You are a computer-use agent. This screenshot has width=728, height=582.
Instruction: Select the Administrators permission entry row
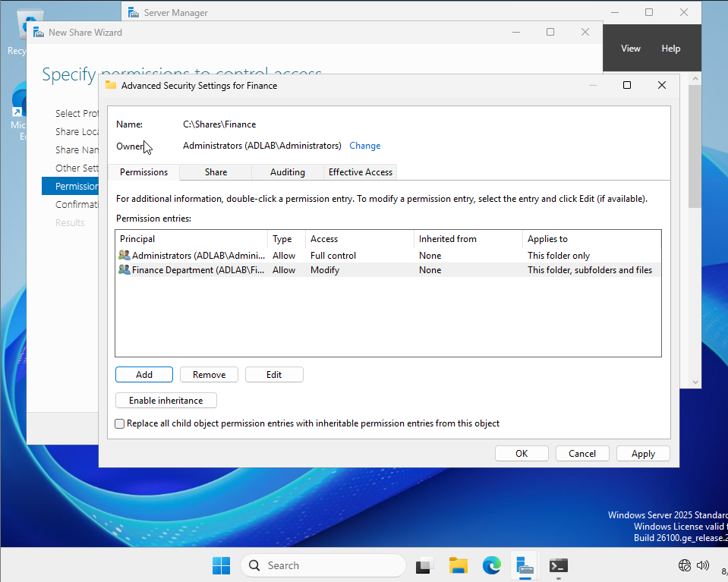tap(388, 255)
